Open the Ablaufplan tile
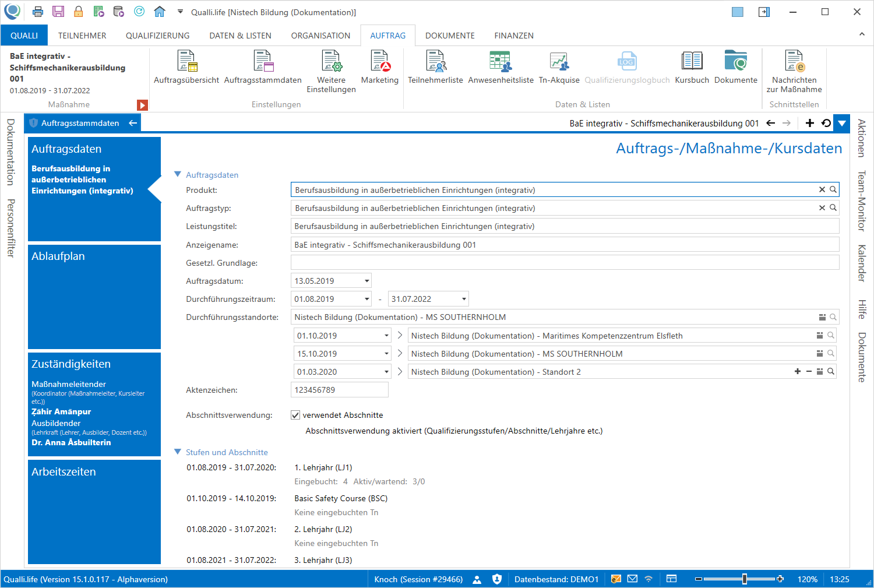Screen dimensions: 874x588 pos(94,297)
